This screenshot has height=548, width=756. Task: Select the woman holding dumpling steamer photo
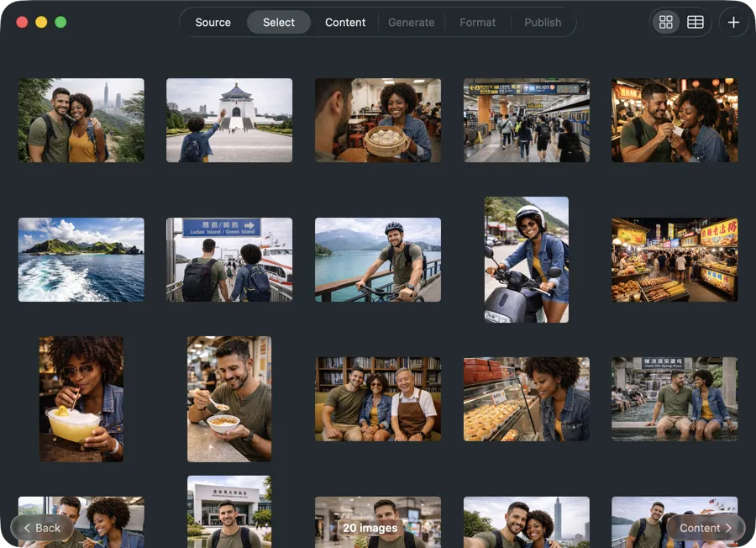tap(377, 119)
